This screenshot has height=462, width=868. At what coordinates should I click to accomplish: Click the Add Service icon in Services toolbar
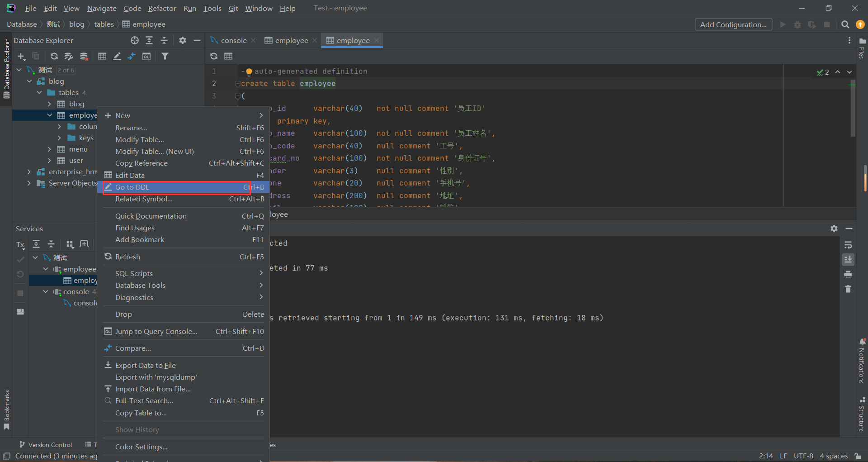click(84, 244)
